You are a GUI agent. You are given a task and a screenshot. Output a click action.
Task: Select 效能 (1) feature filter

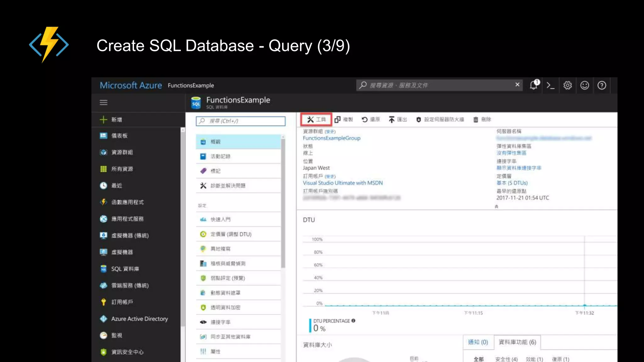(x=534, y=359)
